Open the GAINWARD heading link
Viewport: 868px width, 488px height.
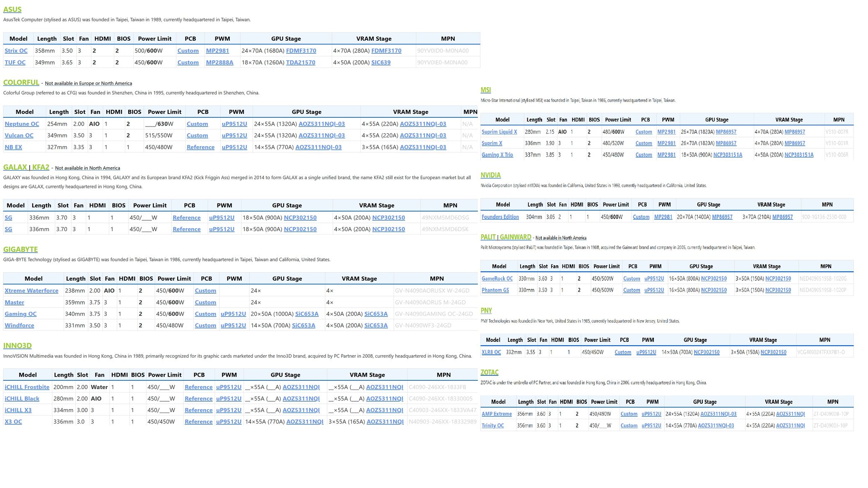pyautogui.click(x=515, y=237)
